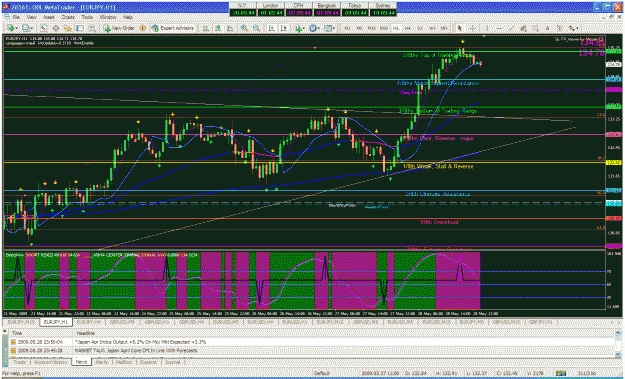
Task: Open the Indicators list dropdown
Action: 300,28
